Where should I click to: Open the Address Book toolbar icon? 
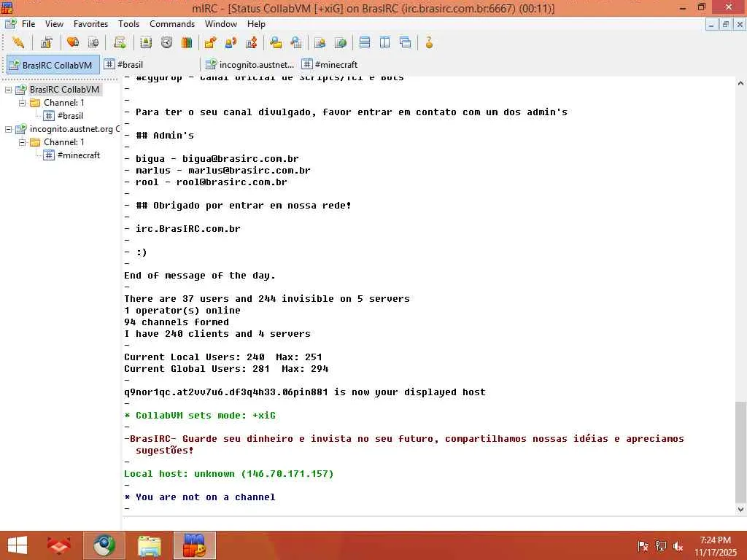[146, 42]
